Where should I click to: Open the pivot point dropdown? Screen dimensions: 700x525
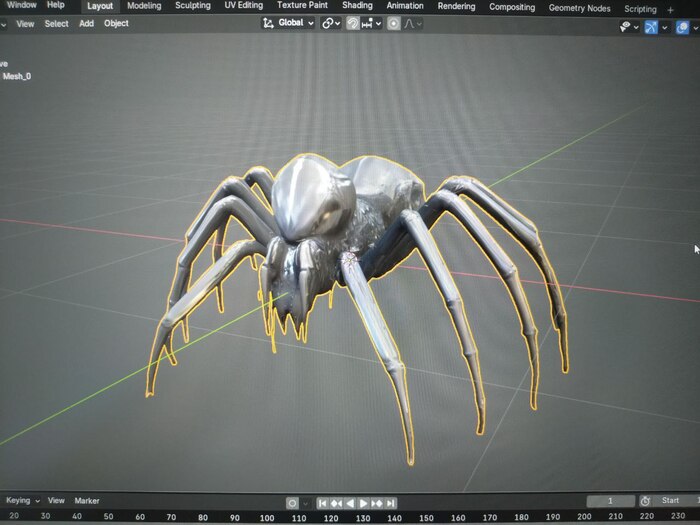331,23
